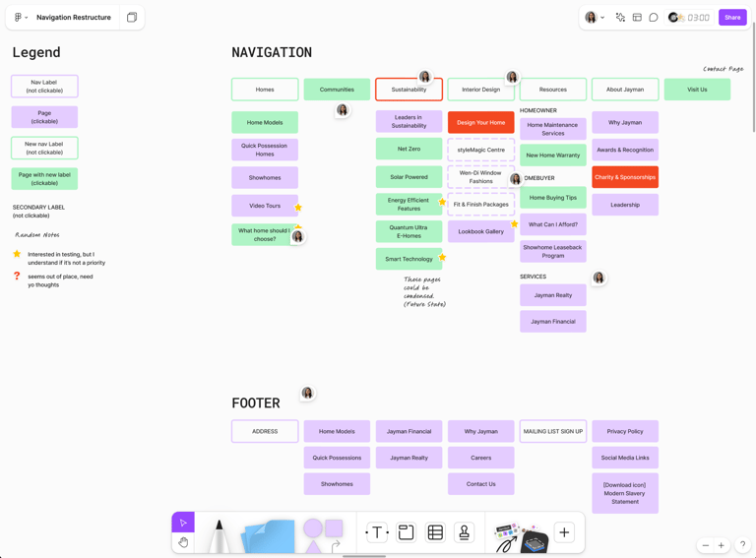Click the FOOTER heading text
Screen dimensions: 756x558
(256, 403)
